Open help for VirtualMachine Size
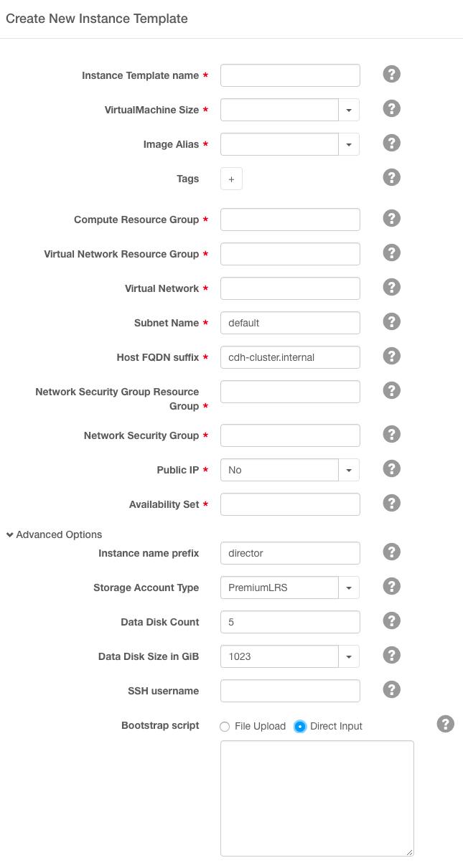This screenshot has width=463, height=868. 391,109
